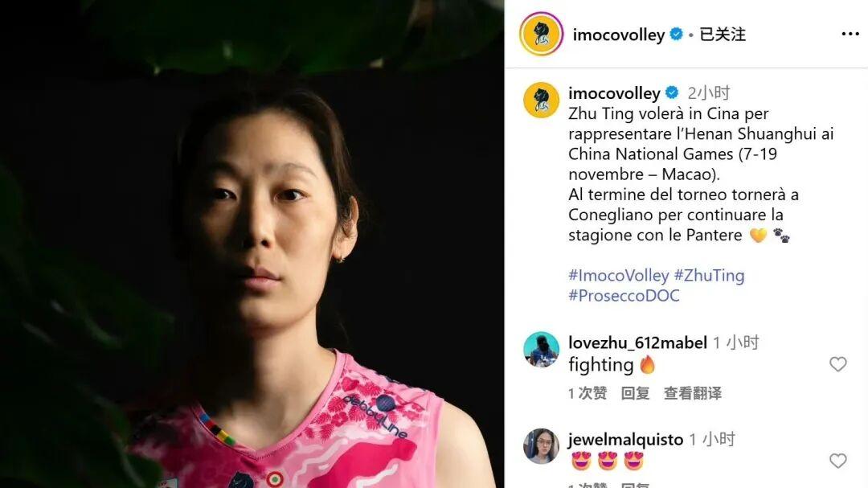Open lovezhu_612mabel's profile avatar
The image size is (868, 488).
click(541, 350)
